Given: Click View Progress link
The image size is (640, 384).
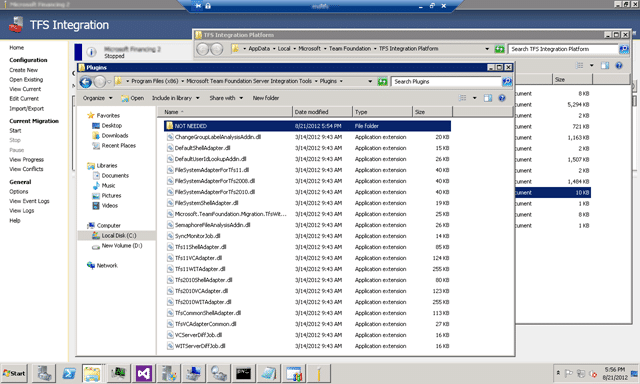Looking at the screenshot, I should click(26, 160).
